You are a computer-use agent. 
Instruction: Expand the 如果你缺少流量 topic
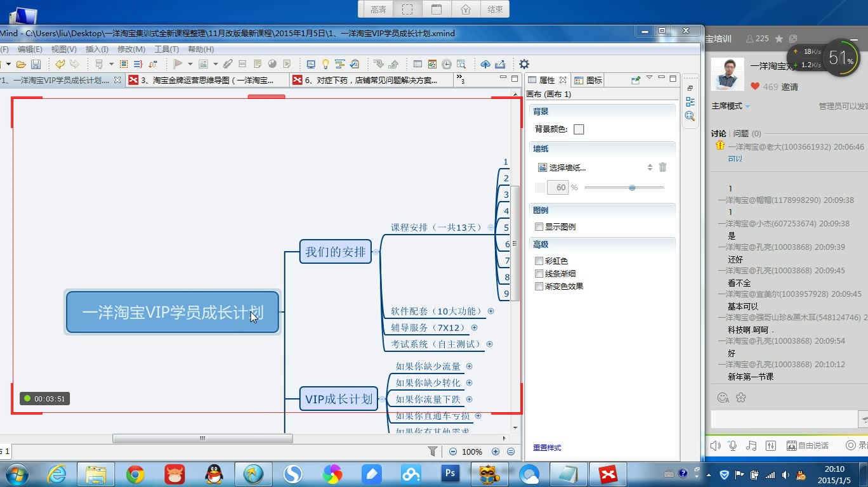tap(470, 366)
